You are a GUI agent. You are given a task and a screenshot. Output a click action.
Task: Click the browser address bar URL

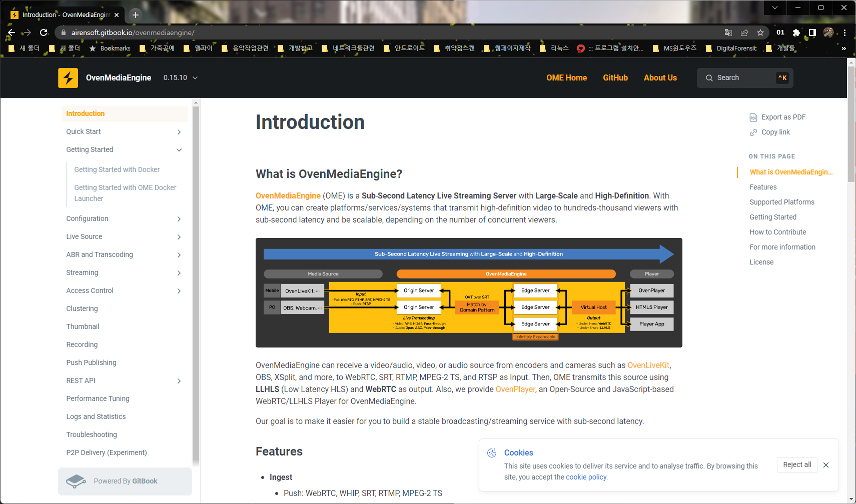[x=133, y=32]
